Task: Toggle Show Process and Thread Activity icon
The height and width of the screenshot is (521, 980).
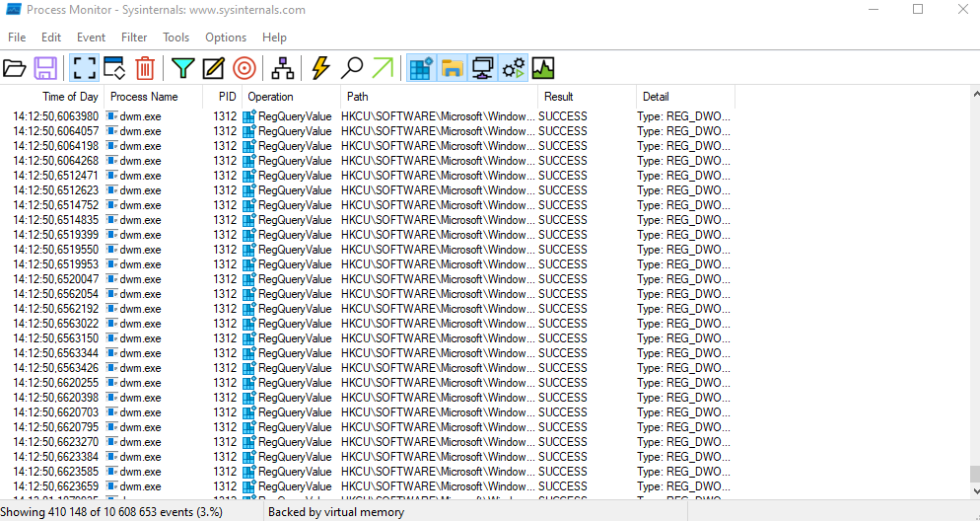Action: (513, 67)
